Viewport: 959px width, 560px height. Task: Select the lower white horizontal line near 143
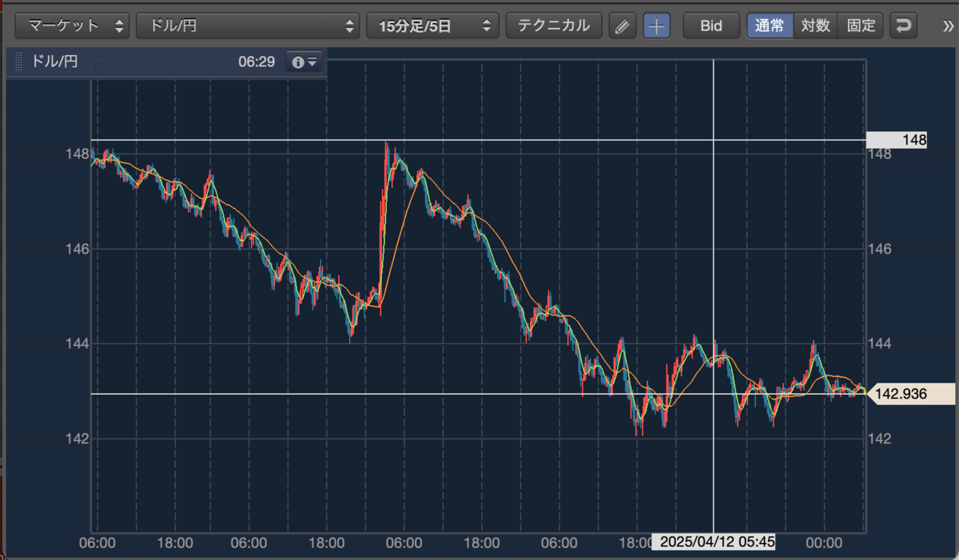(478, 394)
